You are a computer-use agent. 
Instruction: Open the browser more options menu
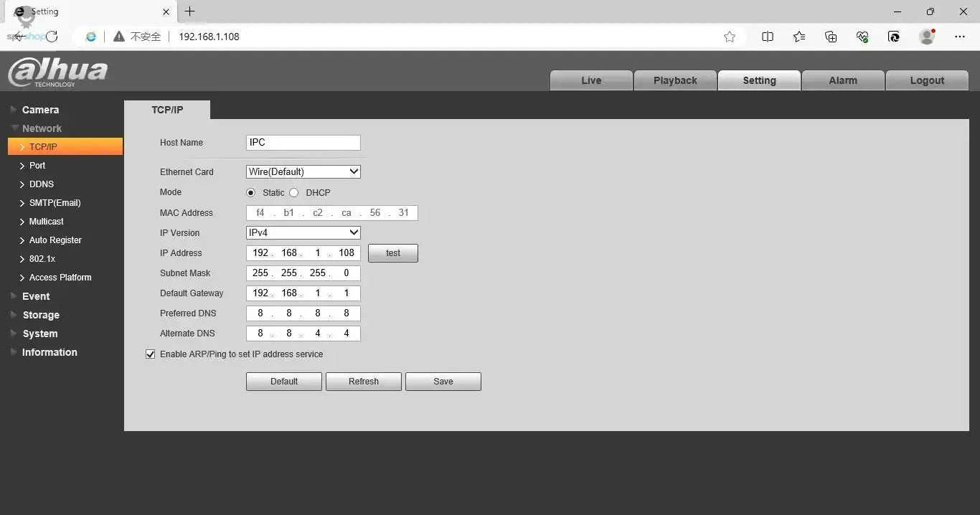click(960, 37)
